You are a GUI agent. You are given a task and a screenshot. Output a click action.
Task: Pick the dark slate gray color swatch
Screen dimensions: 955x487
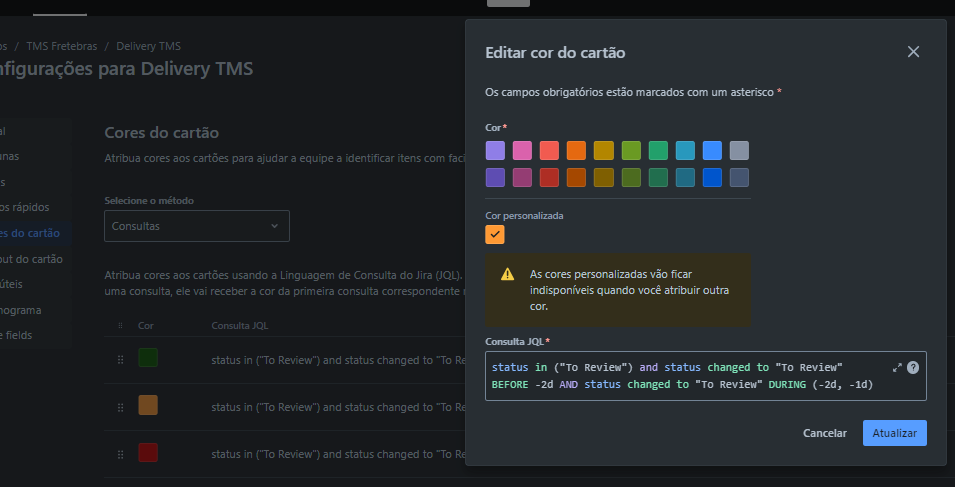[x=739, y=178]
